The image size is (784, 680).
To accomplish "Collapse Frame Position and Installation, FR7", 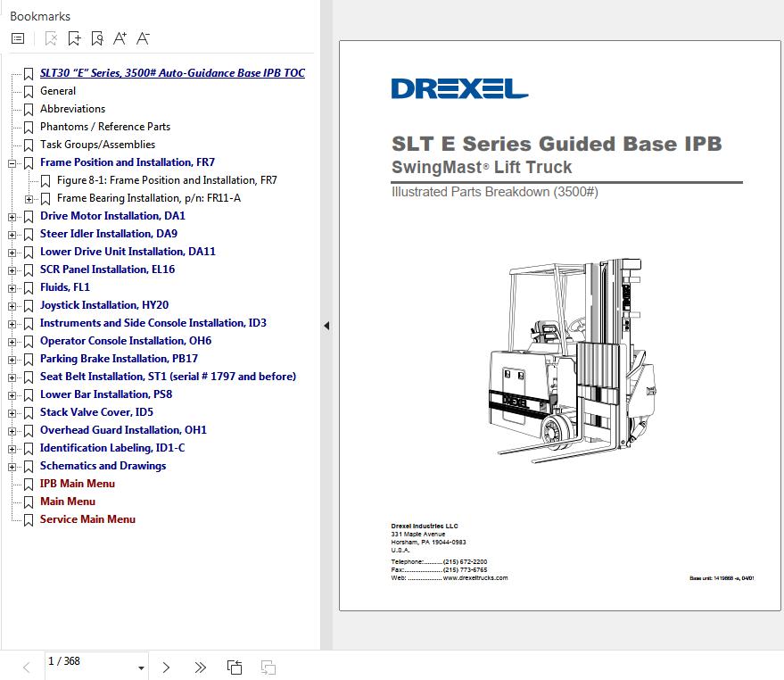I will pyautogui.click(x=12, y=163).
